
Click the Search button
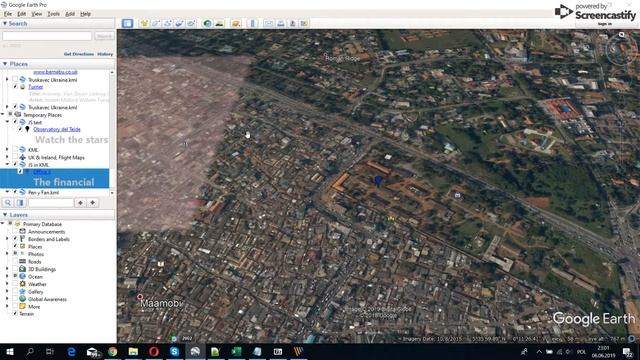pyautogui.click(x=104, y=36)
